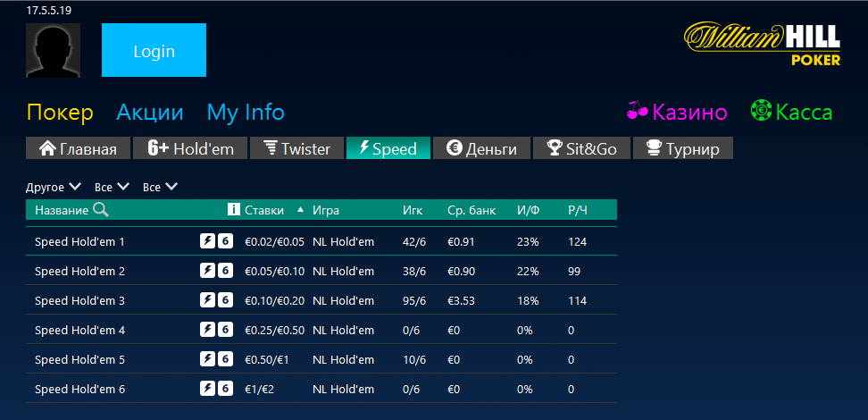Click the 6-max icon in Speed Hold'em 2 row

(x=225, y=271)
